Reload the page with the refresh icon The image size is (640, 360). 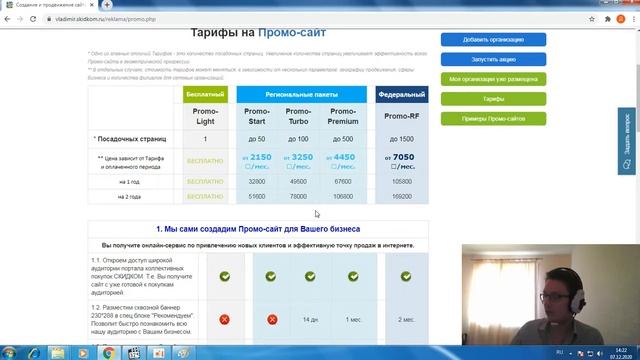pos(33,19)
